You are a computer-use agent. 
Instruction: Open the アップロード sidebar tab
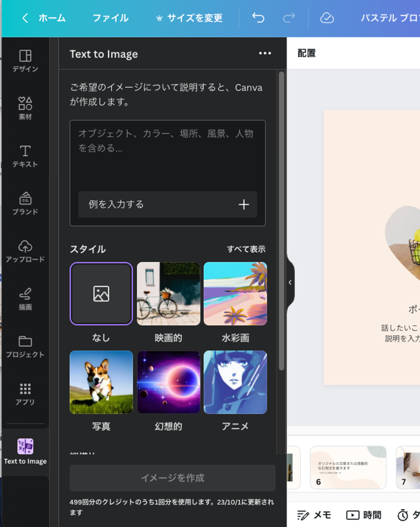point(25,251)
